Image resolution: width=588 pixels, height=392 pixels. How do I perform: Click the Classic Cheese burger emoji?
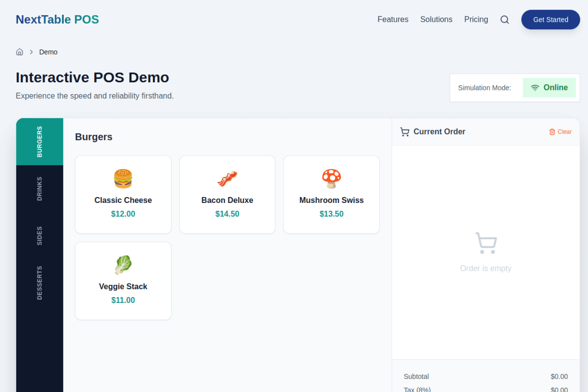(x=123, y=179)
